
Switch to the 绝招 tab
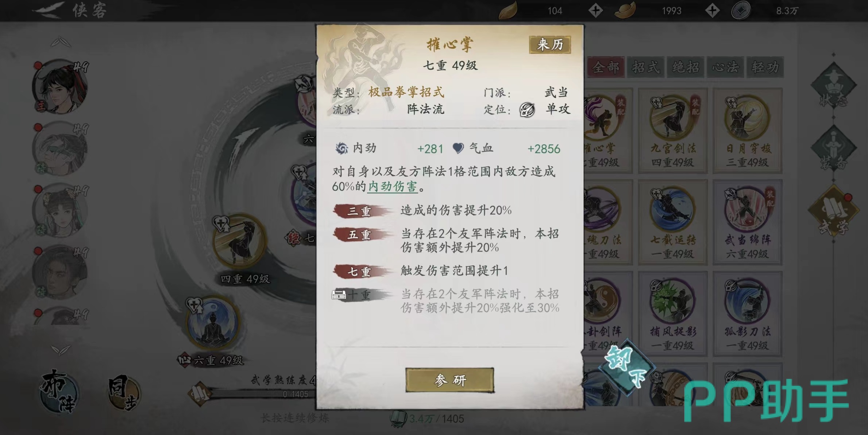click(x=685, y=67)
